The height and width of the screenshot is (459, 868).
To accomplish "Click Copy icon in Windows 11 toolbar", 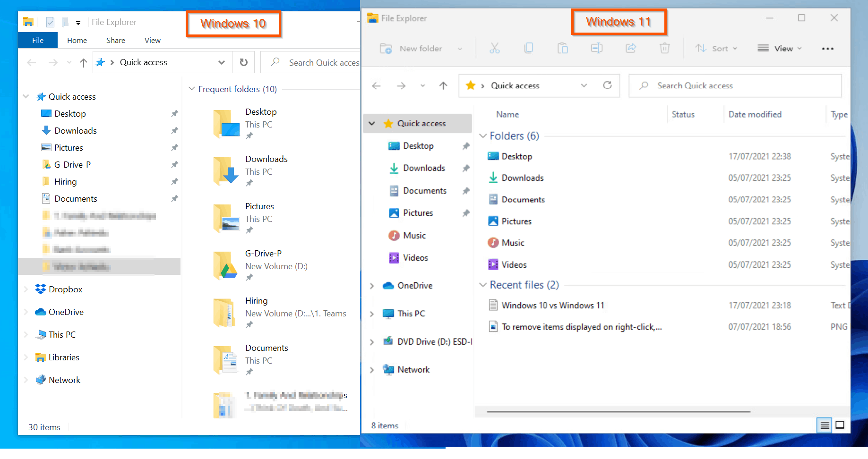I will pos(529,48).
